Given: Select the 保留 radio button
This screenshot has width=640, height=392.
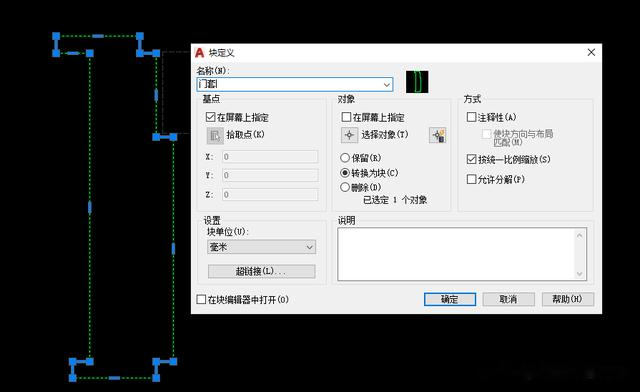Looking at the screenshot, I should coord(345,158).
